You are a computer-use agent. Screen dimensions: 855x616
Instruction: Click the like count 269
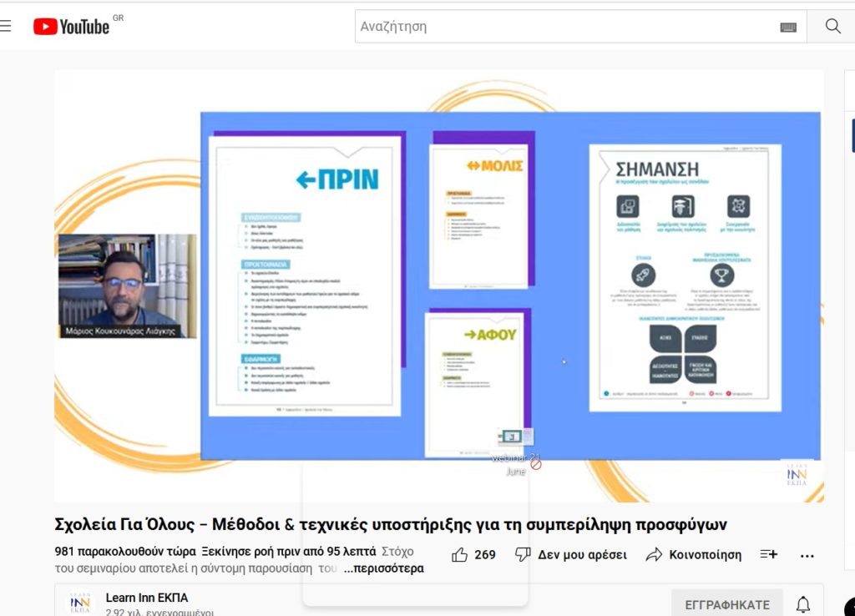[x=485, y=555]
